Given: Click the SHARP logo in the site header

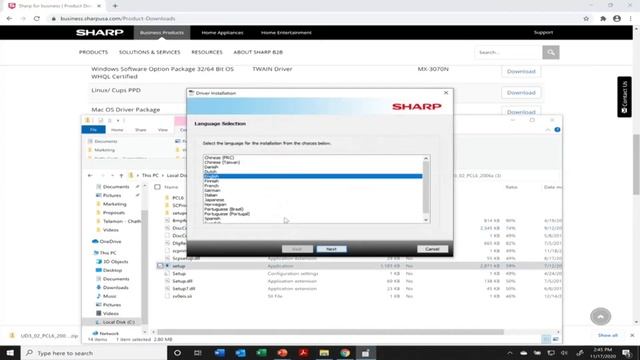Looking at the screenshot, I should (x=100, y=33).
